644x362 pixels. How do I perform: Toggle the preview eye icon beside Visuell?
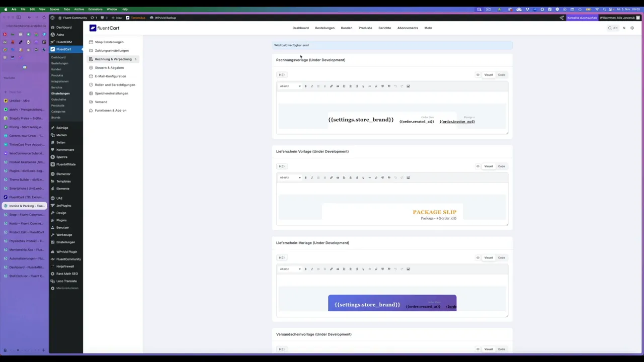click(477, 74)
